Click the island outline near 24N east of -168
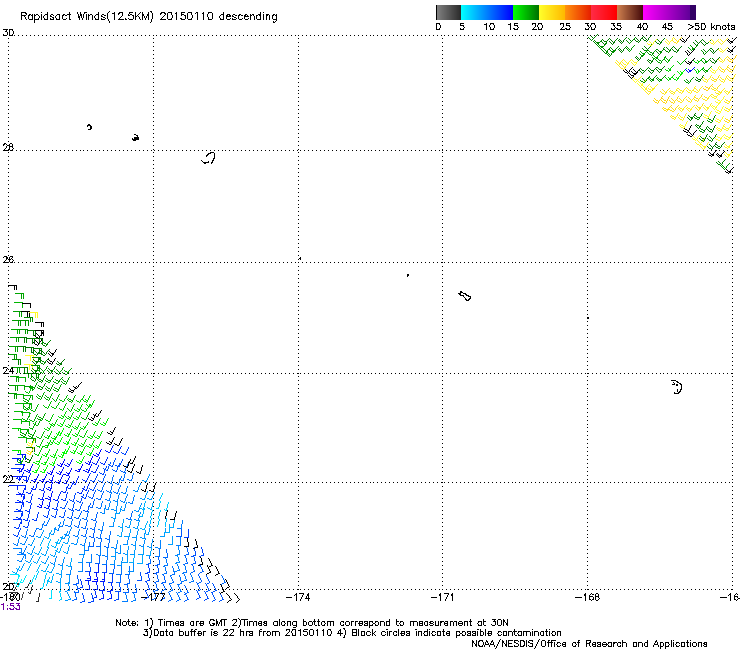740x650 pixels. pyautogui.click(x=677, y=387)
